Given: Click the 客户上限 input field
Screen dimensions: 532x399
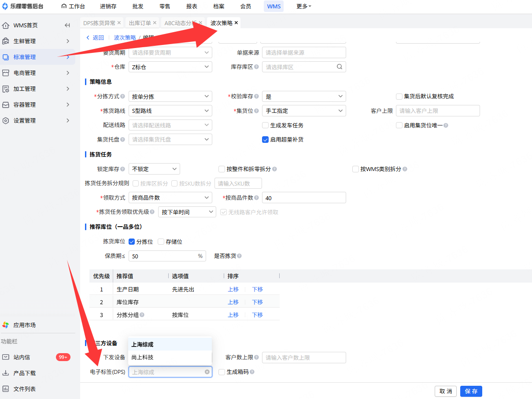Looking at the screenshot, I should 438,111.
